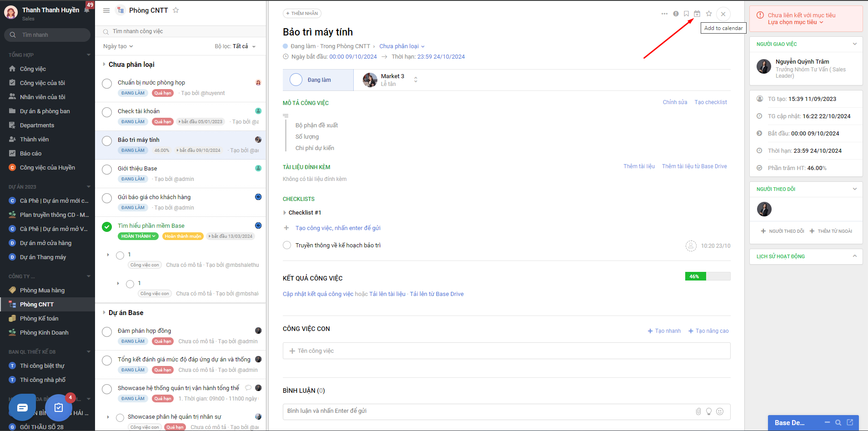Collapse Dự án Base section
Image resolution: width=868 pixels, height=431 pixels.
click(x=104, y=313)
